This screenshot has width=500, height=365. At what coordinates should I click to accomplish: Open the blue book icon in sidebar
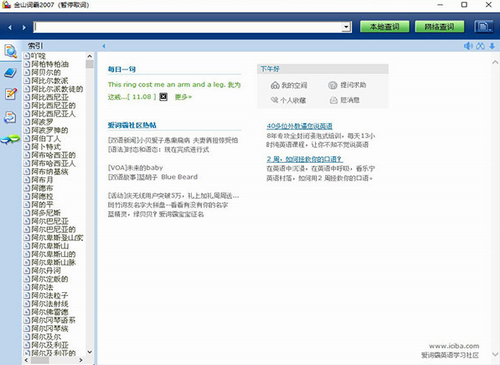click(x=10, y=73)
